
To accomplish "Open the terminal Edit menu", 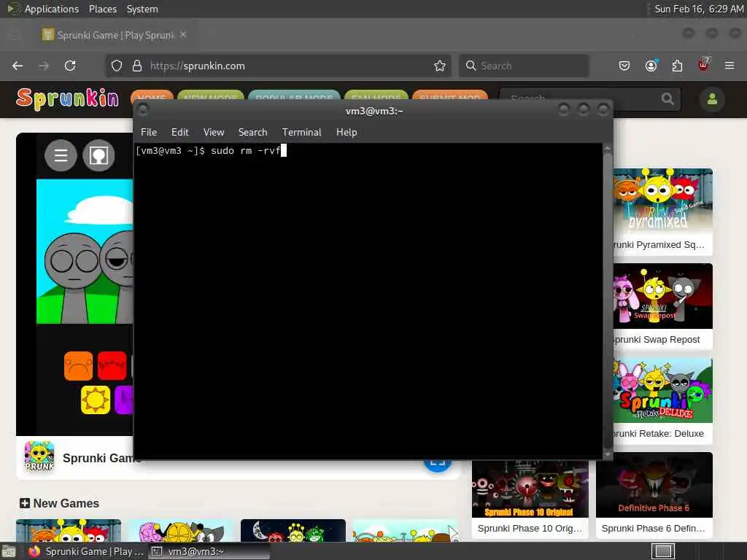I will point(180,133).
